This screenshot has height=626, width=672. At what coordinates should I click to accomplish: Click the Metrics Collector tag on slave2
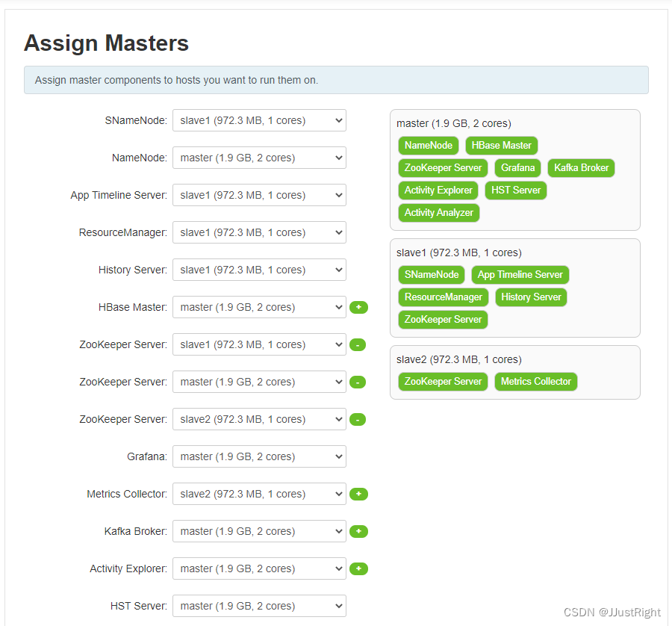point(535,381)
